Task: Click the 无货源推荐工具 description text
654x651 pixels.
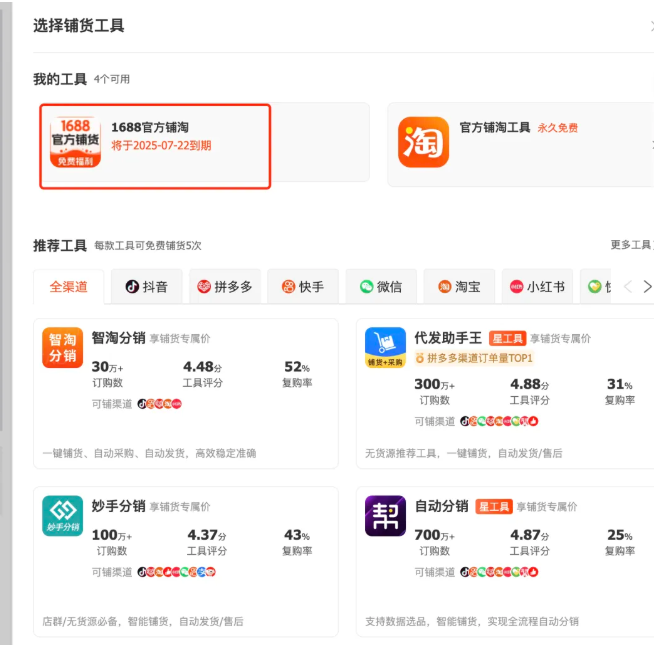Action: click(x=464, y=453)
